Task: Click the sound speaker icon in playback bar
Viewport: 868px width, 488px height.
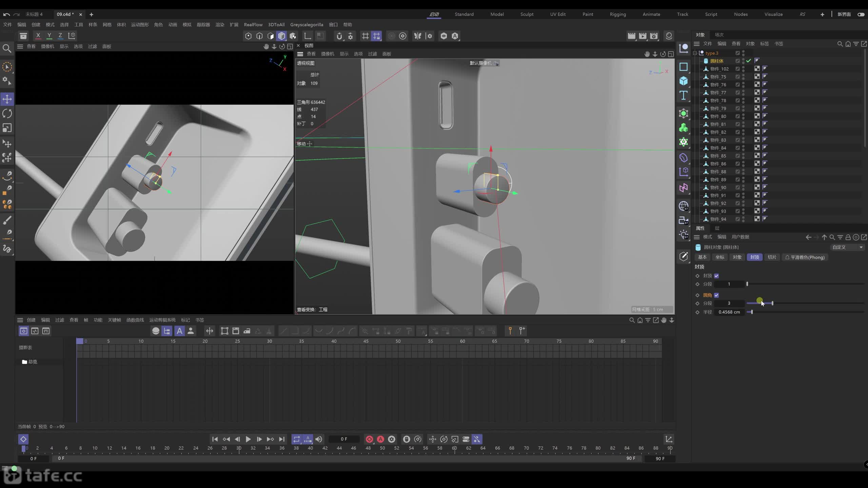Action: click(x=319, y=439)
